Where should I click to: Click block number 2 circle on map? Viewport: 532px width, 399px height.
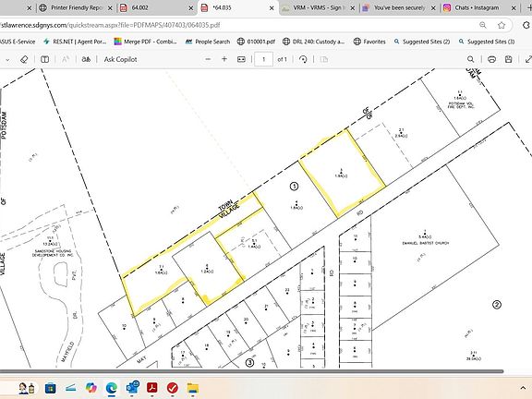[x=497, y=305]
